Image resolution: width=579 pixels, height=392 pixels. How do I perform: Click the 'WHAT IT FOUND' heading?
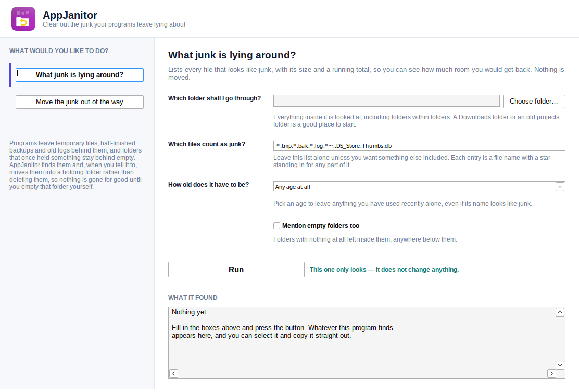click(x=193, y=298)
